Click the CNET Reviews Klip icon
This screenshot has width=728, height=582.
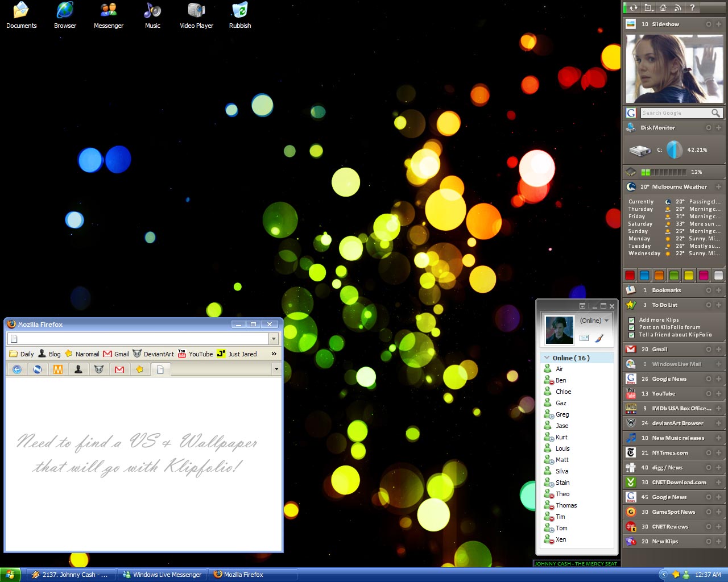point(631,526)
